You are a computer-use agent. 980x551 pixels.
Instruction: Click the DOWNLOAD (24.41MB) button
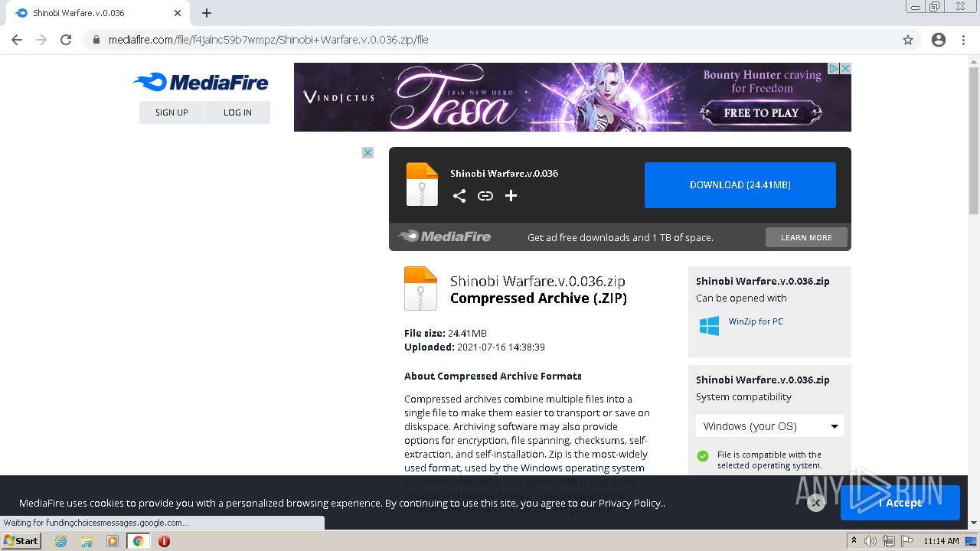[x=740, y=185]
